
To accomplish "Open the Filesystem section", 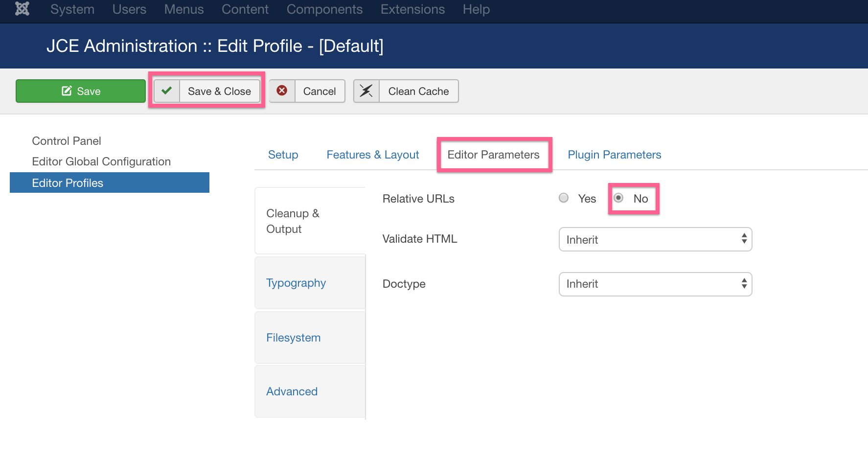I will point(310,338).
